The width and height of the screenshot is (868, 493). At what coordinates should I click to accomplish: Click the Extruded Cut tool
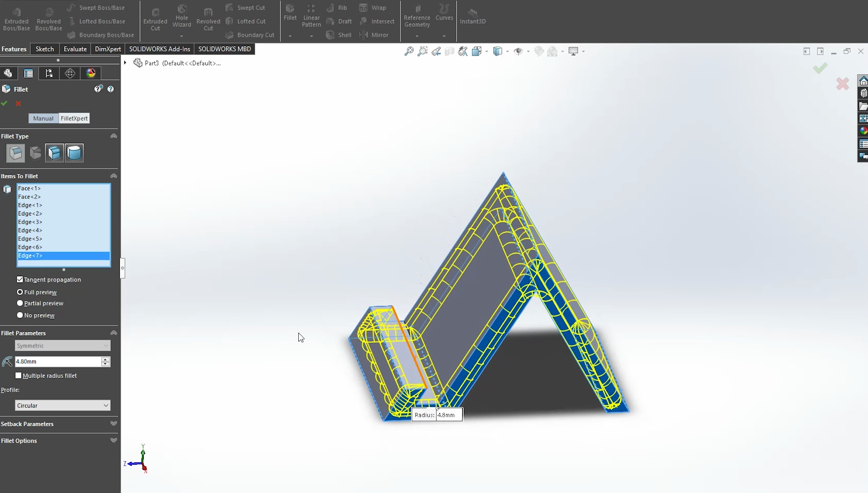[155, 19]
